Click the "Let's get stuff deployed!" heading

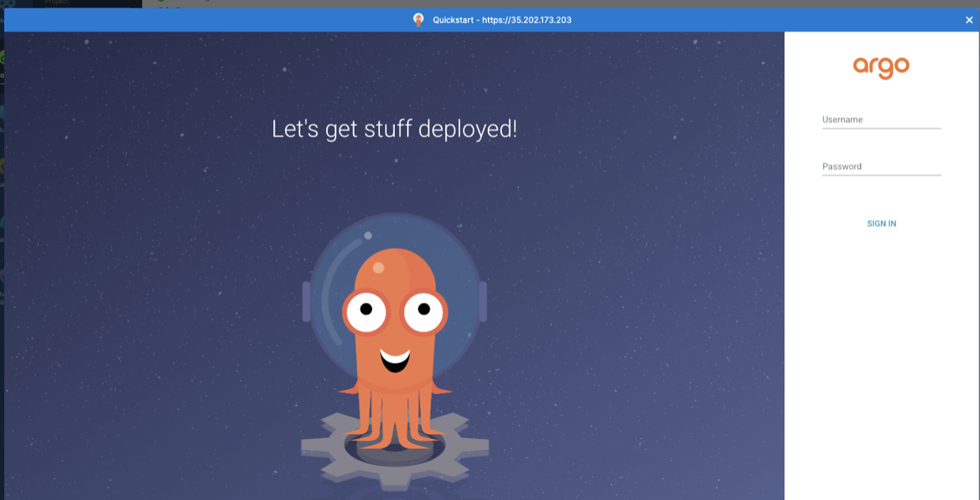coord(394,129)
